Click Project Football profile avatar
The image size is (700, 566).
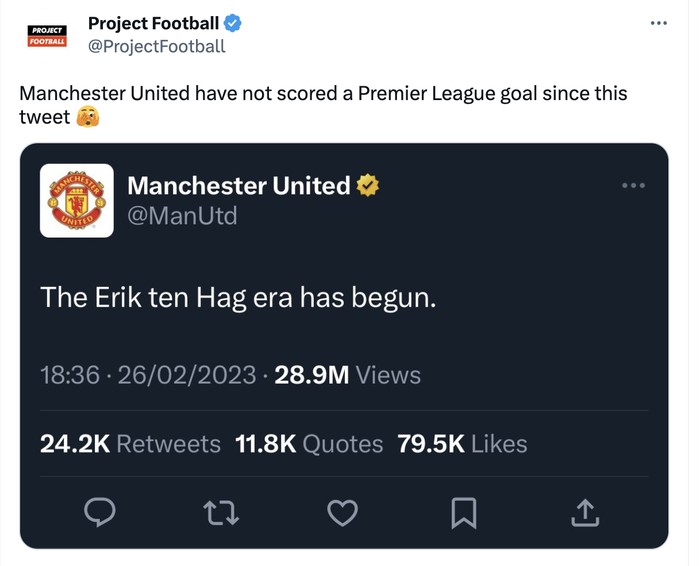point(46,36)
